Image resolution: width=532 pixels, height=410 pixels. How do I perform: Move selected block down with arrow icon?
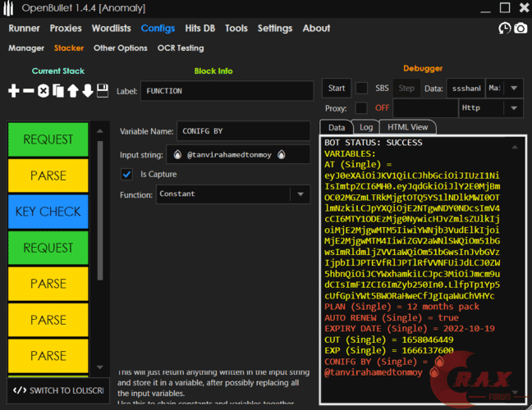[x=87, y=90]
